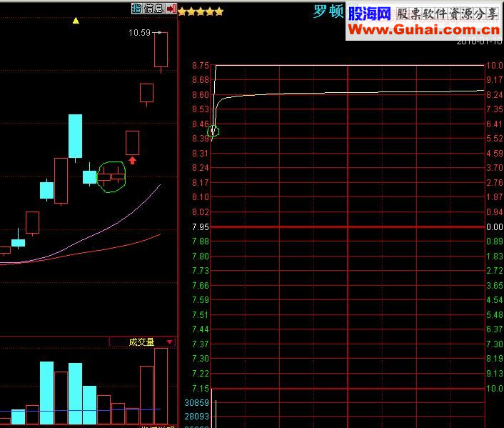Screen dimensions: 504x428
Task: Click the 0.00 percent axis label
Action: click(495, 227)
